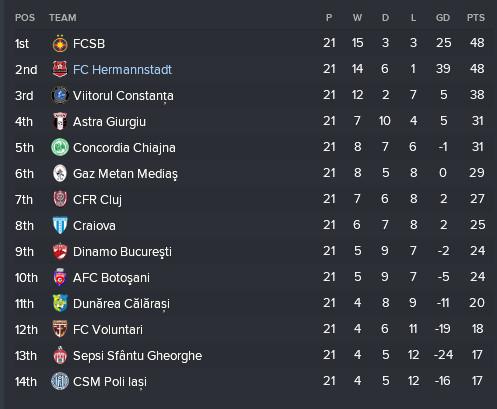Open the Dunărea Călărași crest icon
Image resolution: width=497 pixels, height=409 pixels.
pos(60,303)
